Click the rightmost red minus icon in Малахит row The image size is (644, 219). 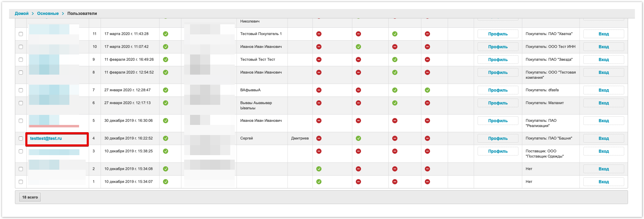(x=427, y=103)
